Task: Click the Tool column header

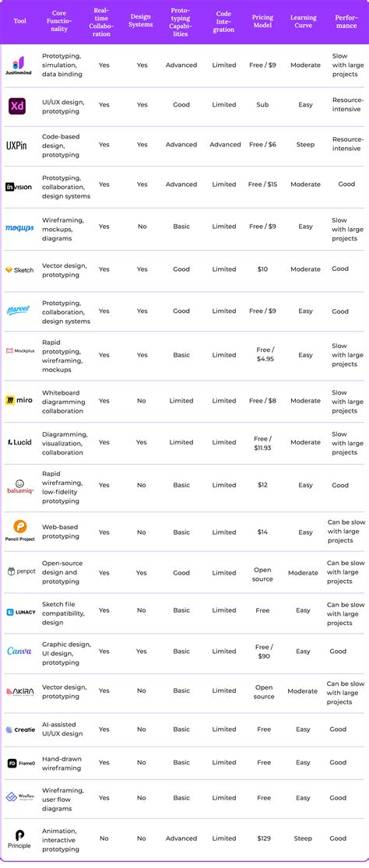Action: click(19, 22)
